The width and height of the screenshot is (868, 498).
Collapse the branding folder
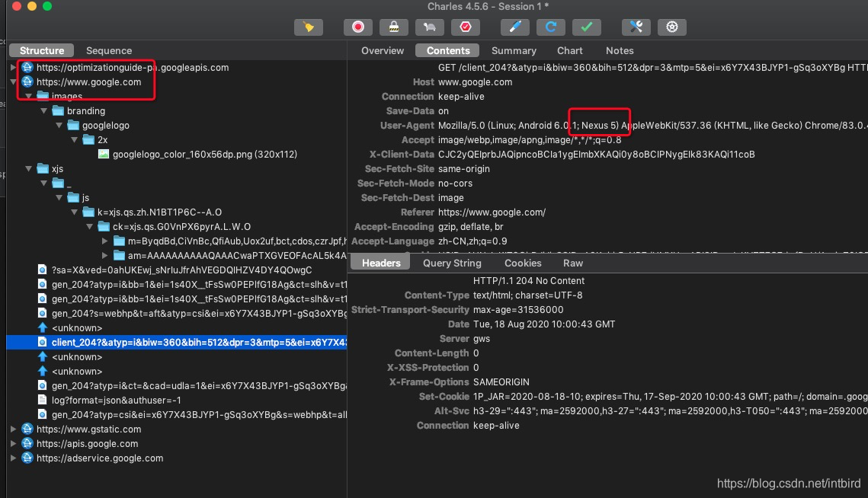pos(43,110)
